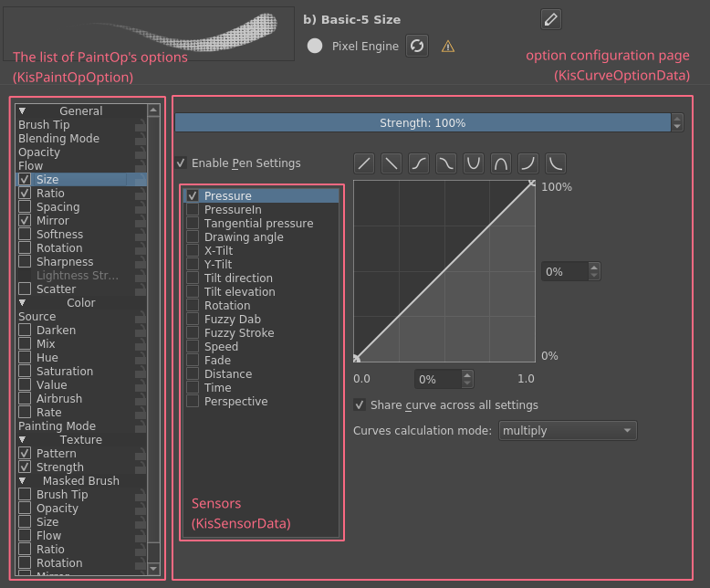Uncheck the Size option checkbox
The image size is (710, 588).
pyautogui.click(x=25, y=179)
